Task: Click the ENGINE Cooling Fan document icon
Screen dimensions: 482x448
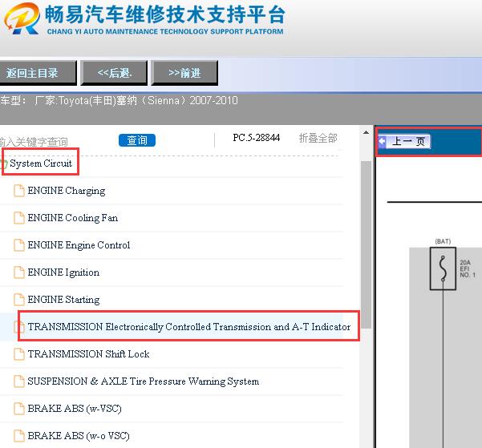Action: point(19,218)
